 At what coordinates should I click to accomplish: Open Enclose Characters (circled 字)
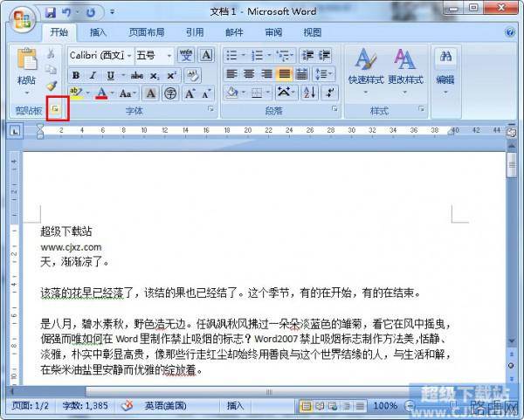coord(170,93)
